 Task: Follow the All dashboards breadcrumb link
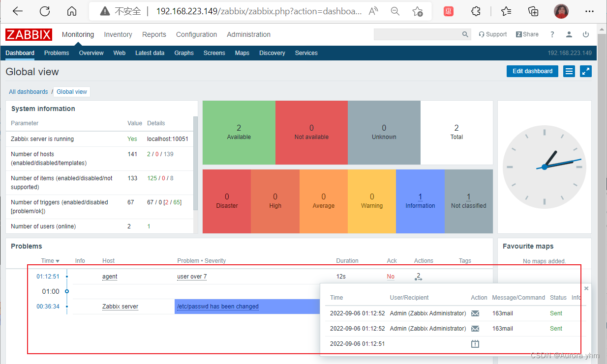tap(29, 92)
